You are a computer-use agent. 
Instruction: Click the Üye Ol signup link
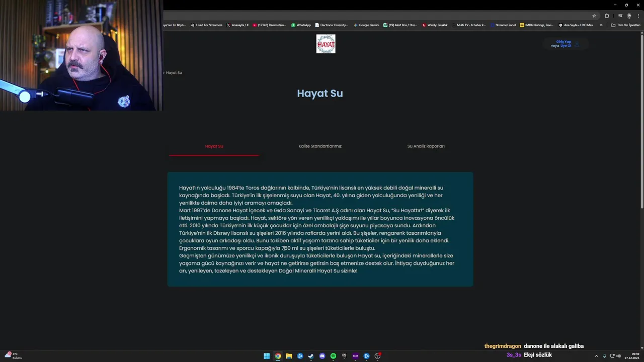click(x=566, y=46)
